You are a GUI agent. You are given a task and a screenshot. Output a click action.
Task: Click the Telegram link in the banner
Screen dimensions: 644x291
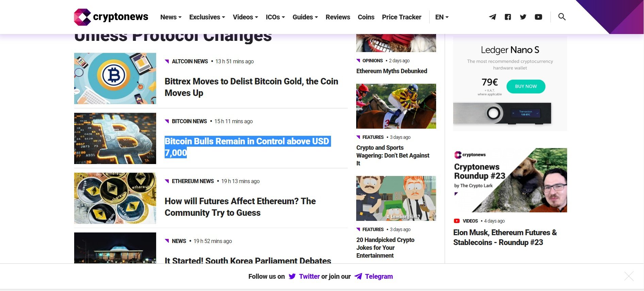[x=379, y=276]
